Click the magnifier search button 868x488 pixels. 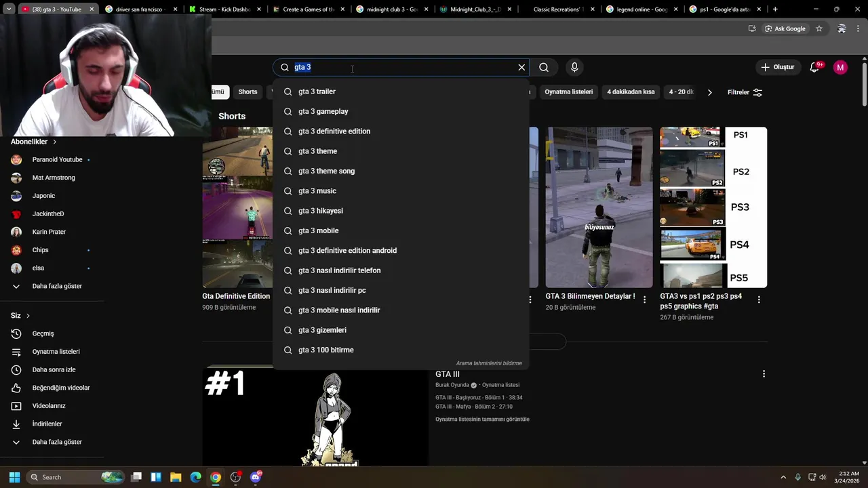click(544, 67)
